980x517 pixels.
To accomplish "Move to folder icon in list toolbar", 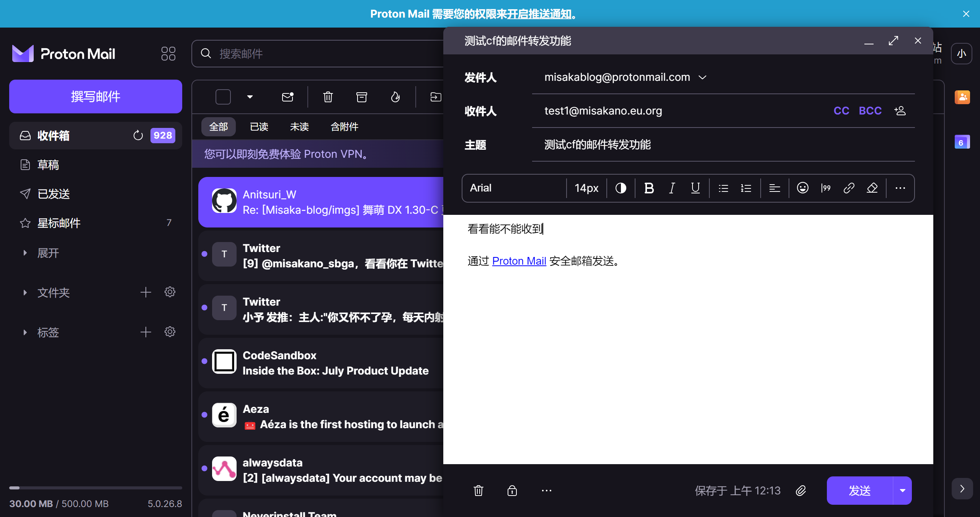I will (x=435, y=97).
